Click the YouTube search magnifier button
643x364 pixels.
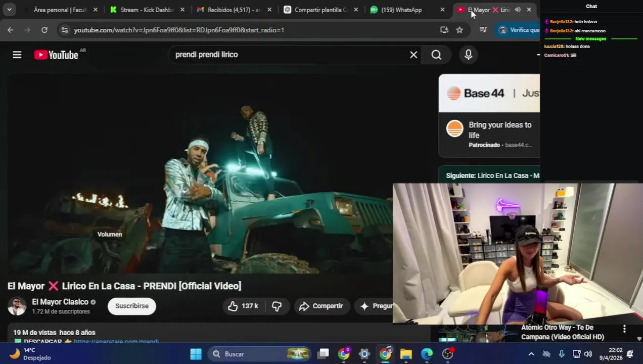tap(436, 55)
